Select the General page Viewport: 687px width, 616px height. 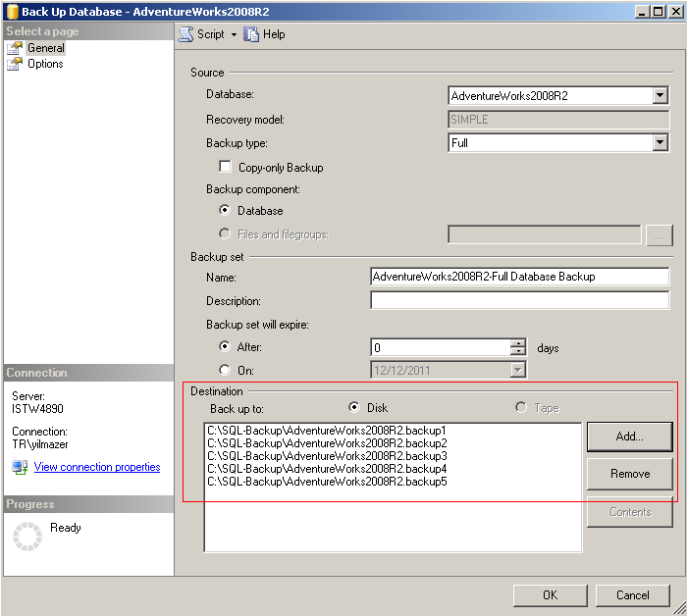45,48
